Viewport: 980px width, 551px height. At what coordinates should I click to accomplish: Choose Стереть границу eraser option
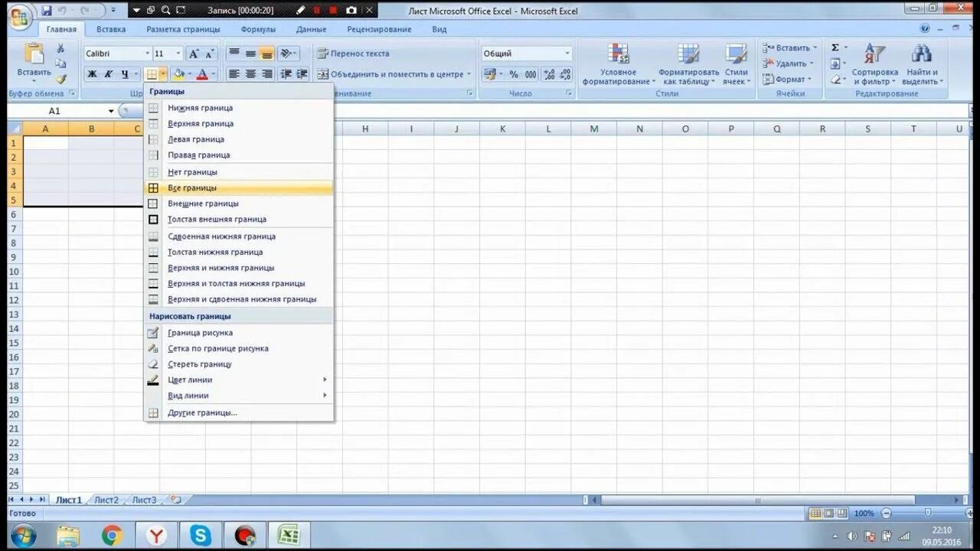pos(239,364)
